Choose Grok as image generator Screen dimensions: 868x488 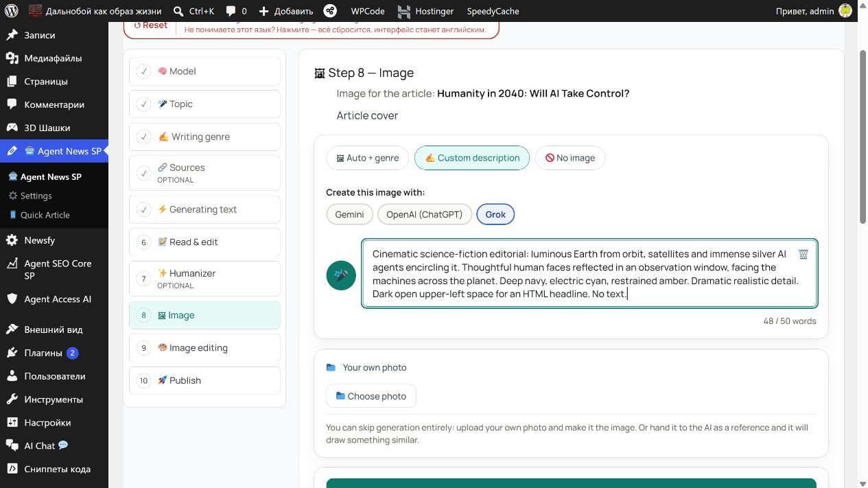pos(495,214)
